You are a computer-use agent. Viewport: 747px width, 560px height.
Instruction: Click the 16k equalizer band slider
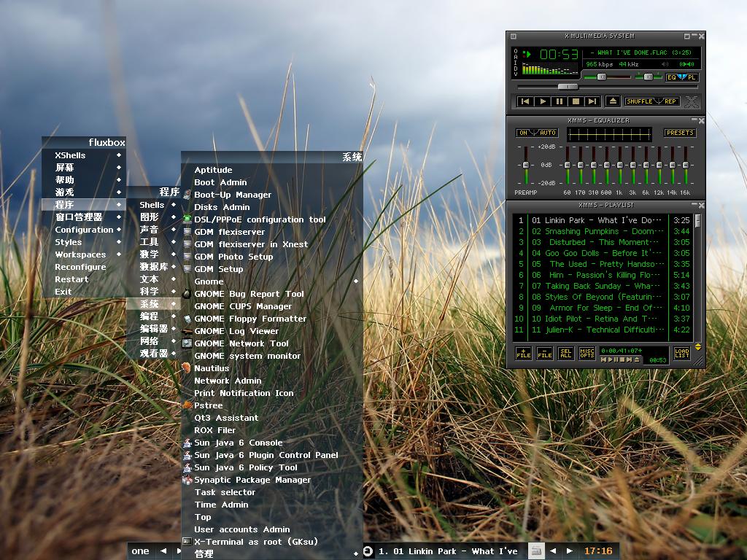pyautogui.click(x=686, y=165)
